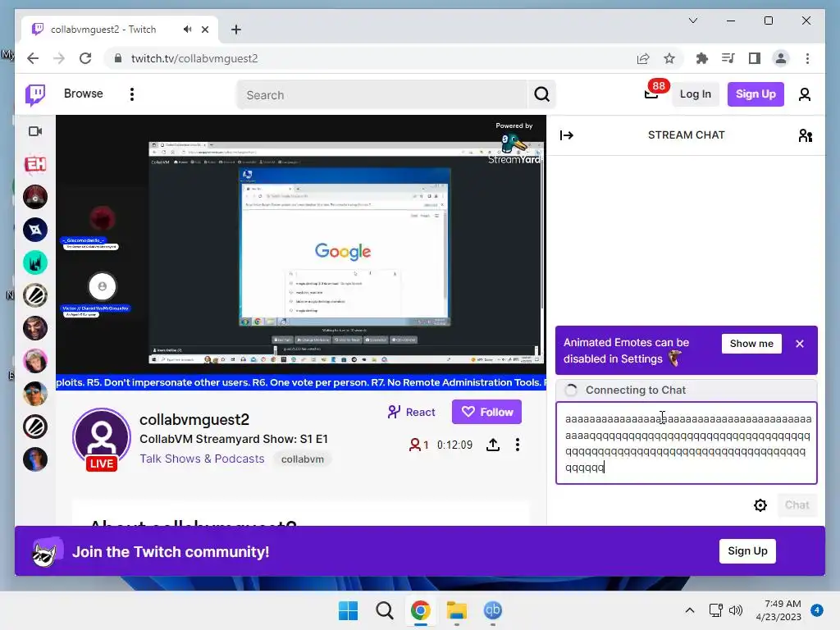Open the notifications inbox showing 88
Viewport: 840px width, 630px height.
[x=651, y=94]
